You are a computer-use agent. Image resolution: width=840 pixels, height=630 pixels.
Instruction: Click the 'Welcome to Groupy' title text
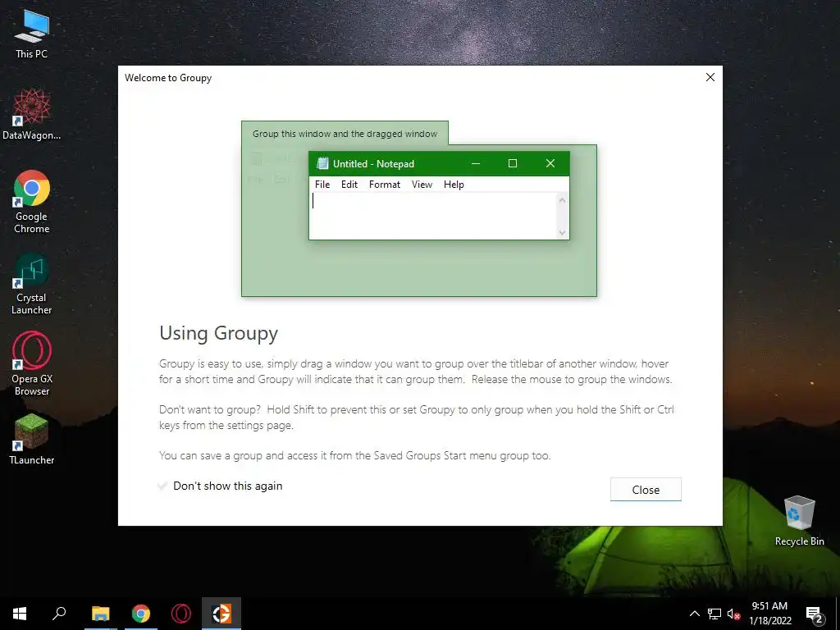(168, 78)
